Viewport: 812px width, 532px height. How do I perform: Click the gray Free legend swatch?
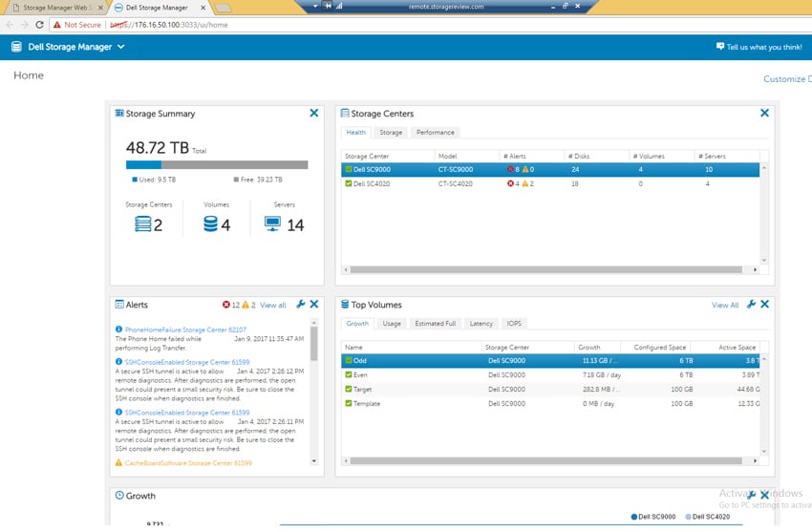click(236, 180)
